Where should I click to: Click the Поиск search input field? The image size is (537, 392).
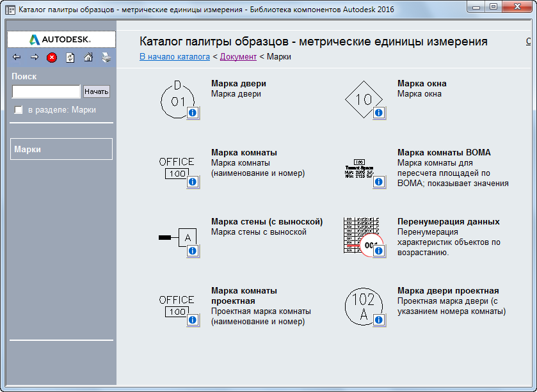(x=46, y=91)
